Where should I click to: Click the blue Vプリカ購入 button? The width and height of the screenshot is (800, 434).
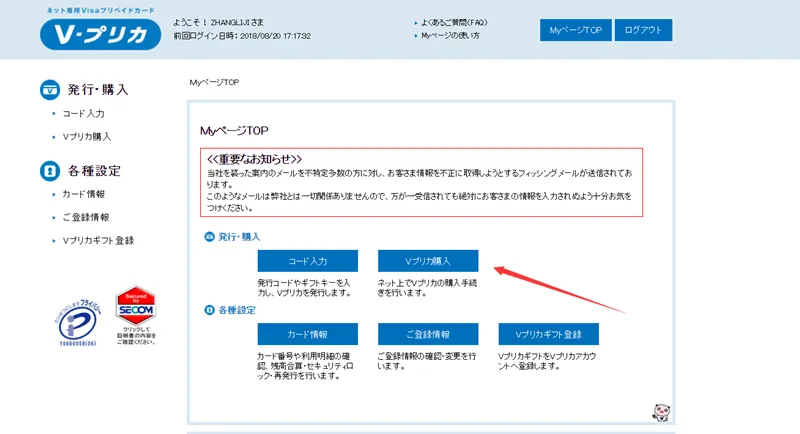pyautogui.click(x=427, y=261)
